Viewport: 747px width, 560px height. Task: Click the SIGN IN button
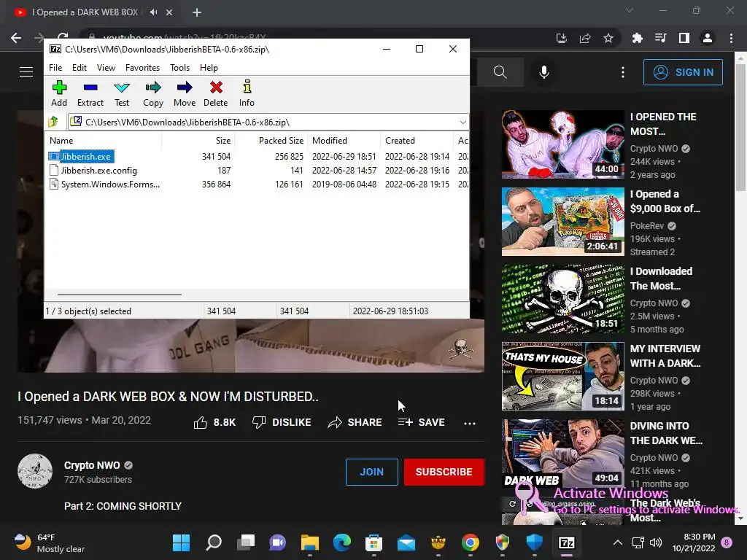(x=683, y=72)
